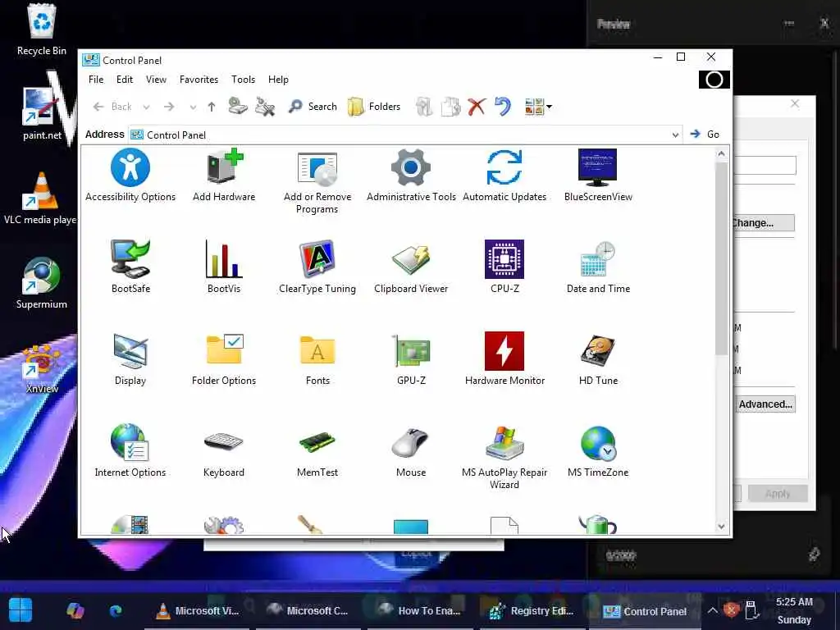Launch CPU-Z from Control Panel
This screenshot has width=840, height=630.
pyautogui.click(x=504, y=267)
